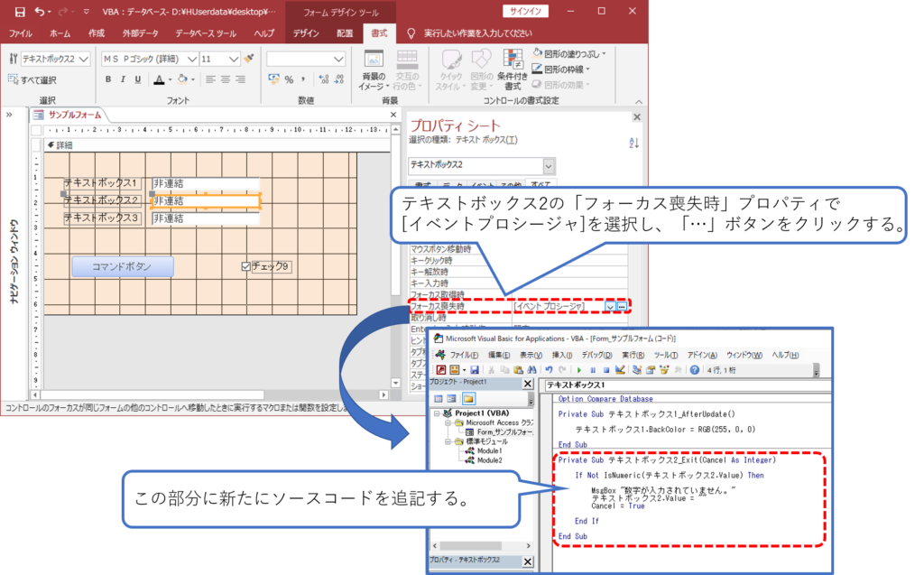Image resolution: width=924 pixels, height=575 pixels.
Task: Click すべて選択 in the ribbon
Action: point(32,79)
